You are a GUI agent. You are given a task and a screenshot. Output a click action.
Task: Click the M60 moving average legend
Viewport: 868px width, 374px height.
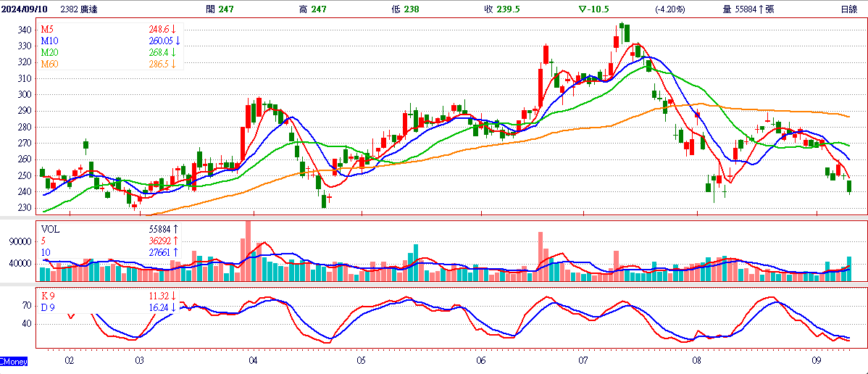[49, 65]
